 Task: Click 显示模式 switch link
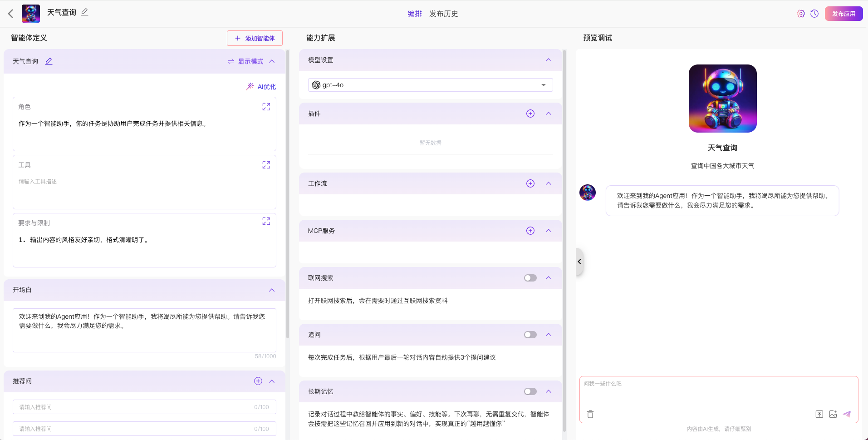(x=245, y=61)
